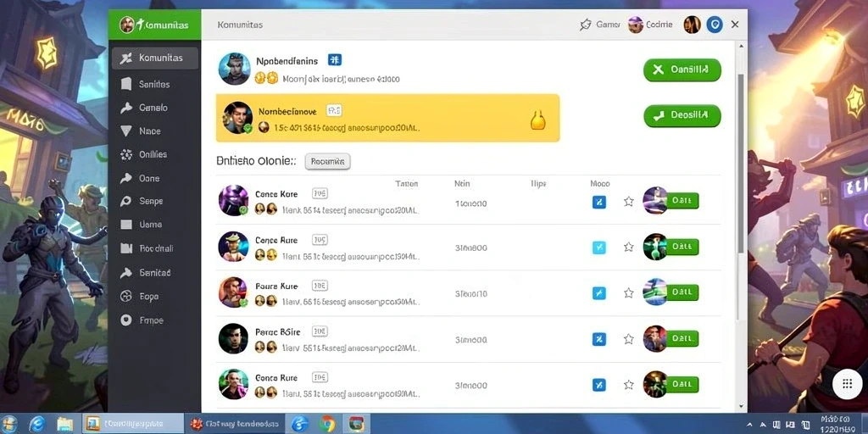The image size is (868, 434).
Task: Click the blue shield icon in the header
Action: pos(715,25)
